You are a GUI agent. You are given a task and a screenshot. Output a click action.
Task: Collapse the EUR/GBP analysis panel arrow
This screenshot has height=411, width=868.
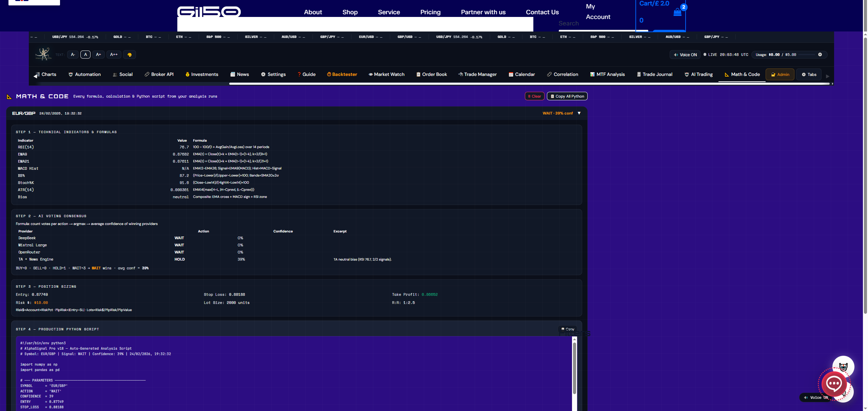coord(579,113)
